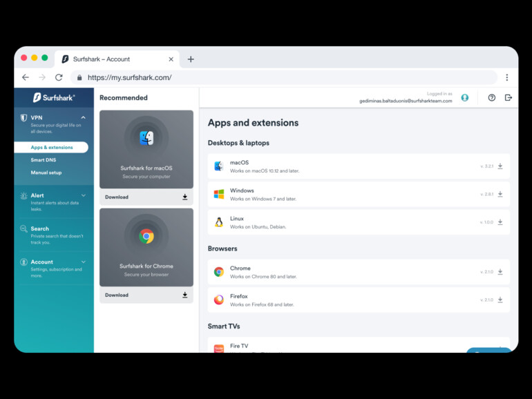This screenshot has width=532, height=399.
Task: Click the macOS Finder icon in list
Action: pyautogui.click(x=219, y=166)
